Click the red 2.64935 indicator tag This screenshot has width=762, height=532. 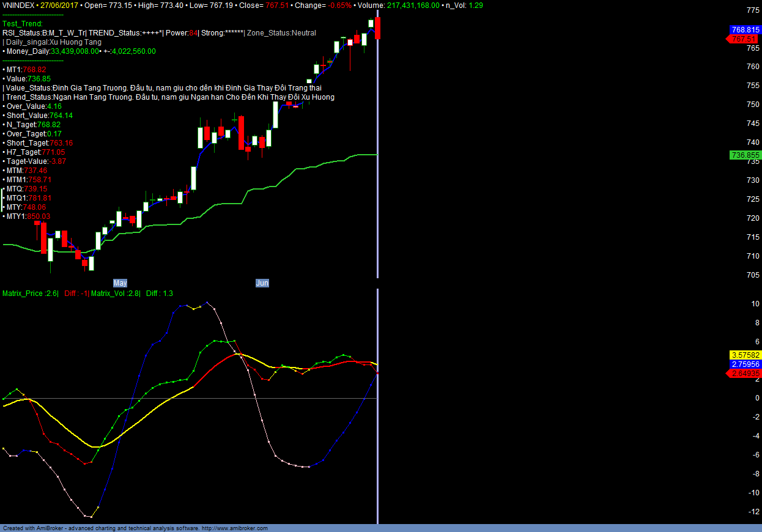click(744, 373)
